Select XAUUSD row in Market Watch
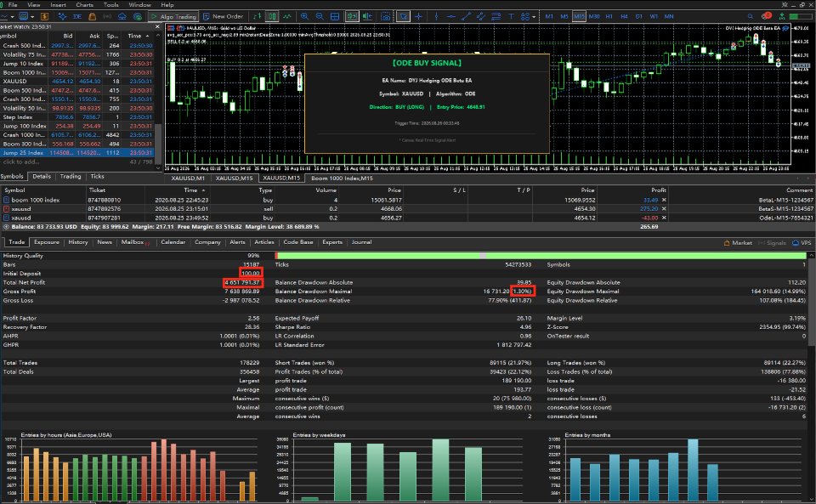Viewport: 816px width, 504px height. point(77,81)
